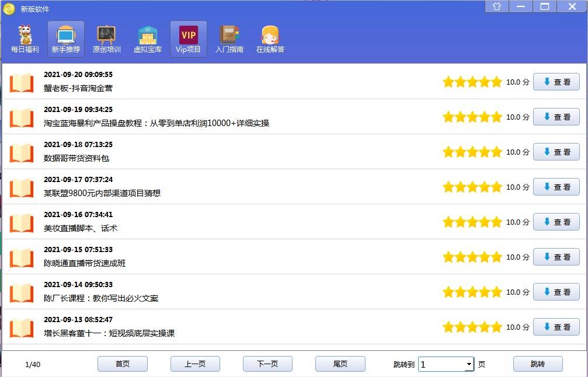Confirm page jump with 跳转 button

click(x=537, y=364)
